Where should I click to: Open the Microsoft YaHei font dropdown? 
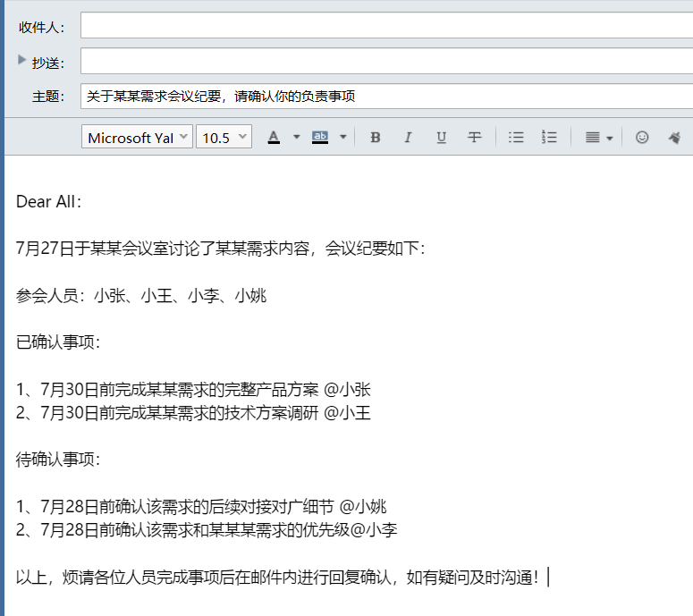137,137
